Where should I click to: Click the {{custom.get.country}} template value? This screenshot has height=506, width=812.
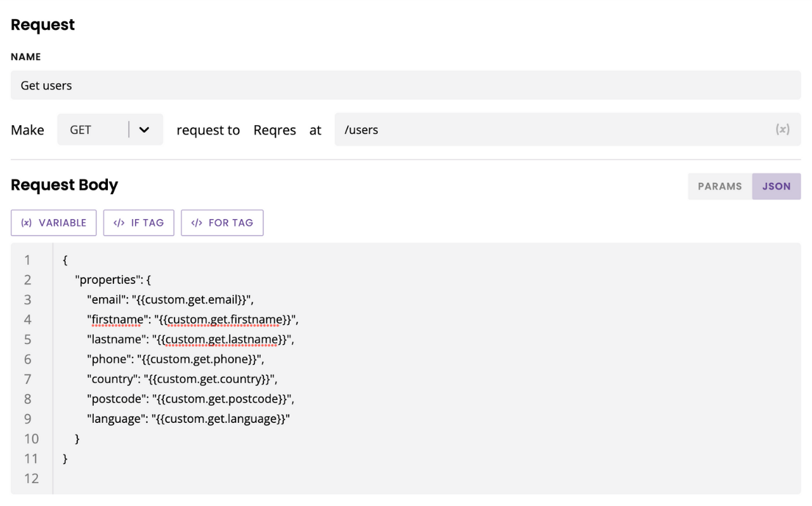pos(211,379)
